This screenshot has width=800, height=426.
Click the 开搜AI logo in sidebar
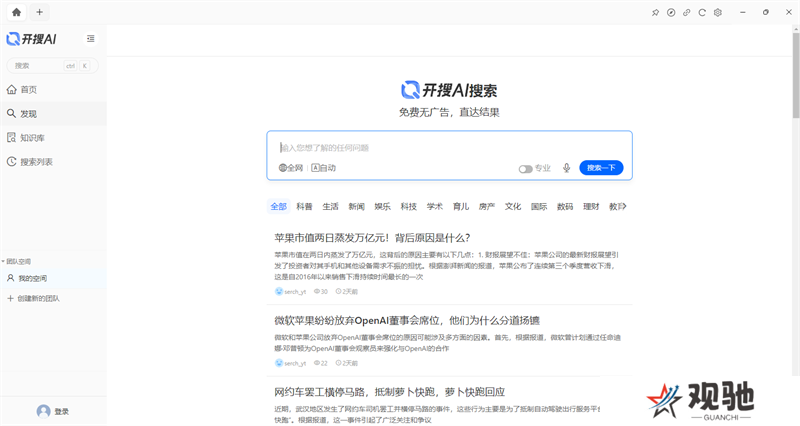[31, 39]
